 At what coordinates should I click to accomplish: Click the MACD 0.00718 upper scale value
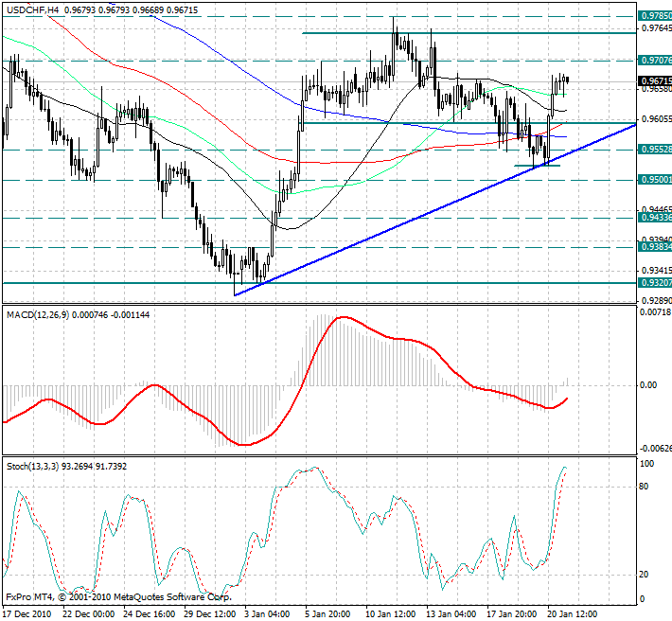click(655, 312)
